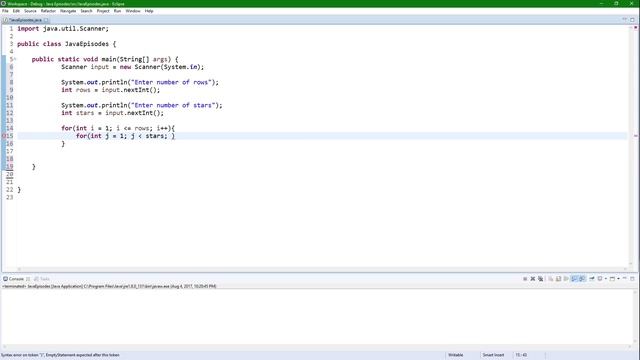The image size is (640, 360).
Task: Click the class name JavaEpisodes on line 3
Action: (x=87, y=44)
